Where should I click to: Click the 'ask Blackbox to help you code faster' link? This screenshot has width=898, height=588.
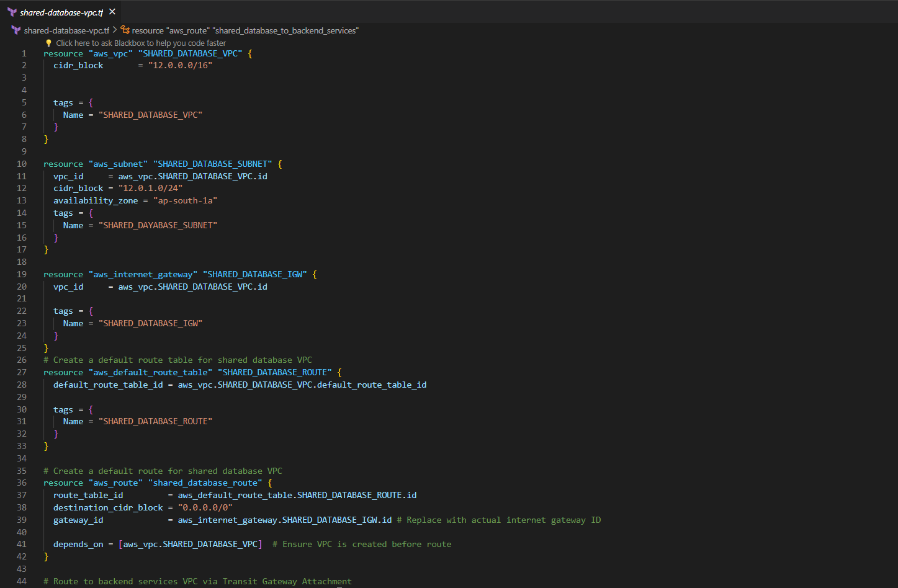(141, 43)
